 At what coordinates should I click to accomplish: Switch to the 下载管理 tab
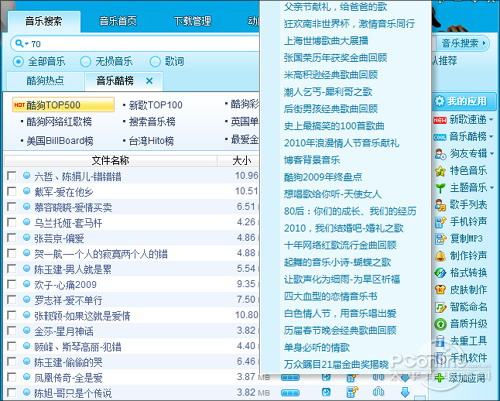192,21
